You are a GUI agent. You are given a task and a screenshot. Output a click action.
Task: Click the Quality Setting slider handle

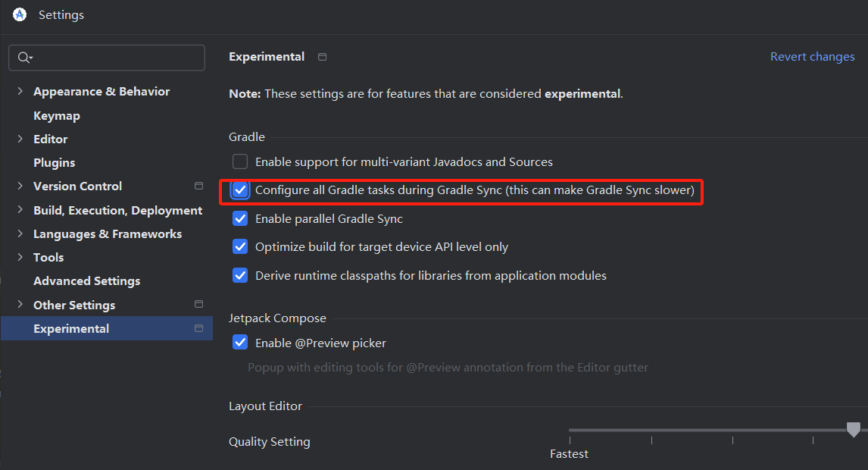854,430
